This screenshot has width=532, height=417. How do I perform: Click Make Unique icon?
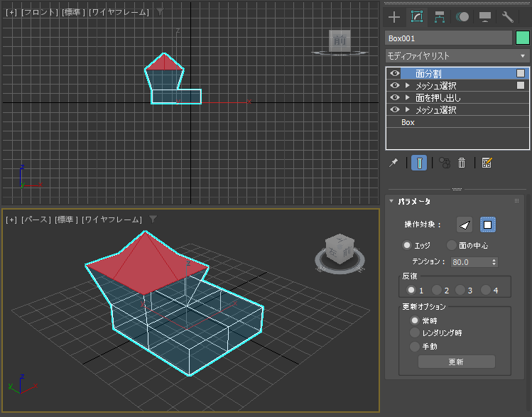(x=445, y=163)
